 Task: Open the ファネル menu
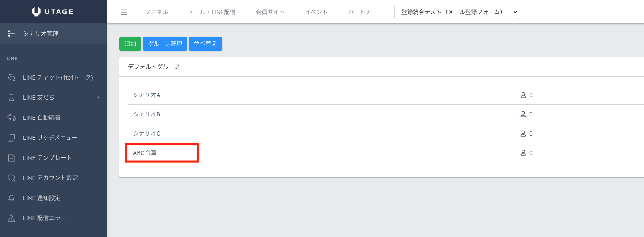point(156,12)
